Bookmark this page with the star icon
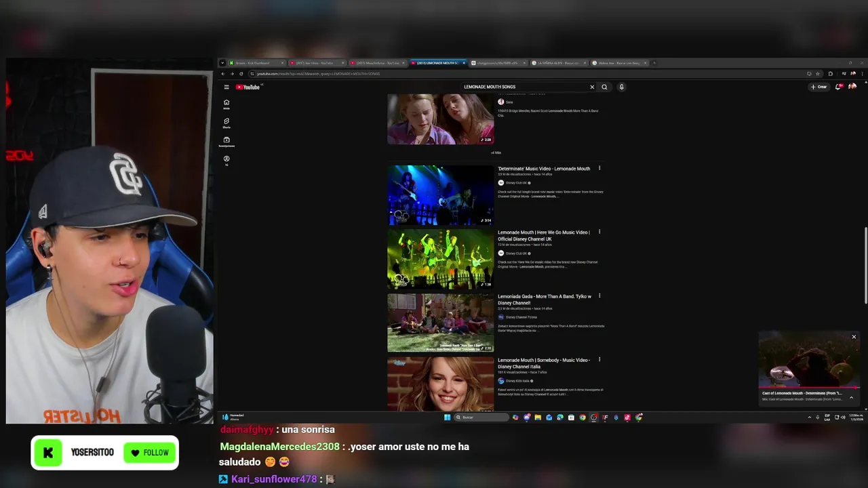Screen dimensions: 868x488 pyautogui.click(x=818, y=74)
